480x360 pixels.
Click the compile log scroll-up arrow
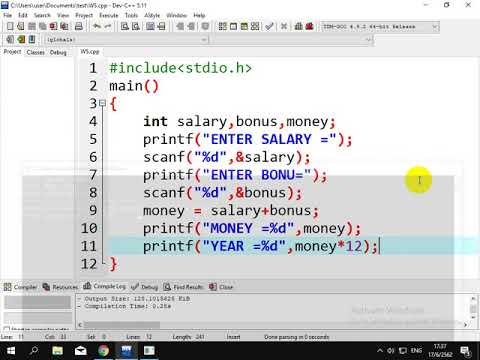click(x=473, y=298)
